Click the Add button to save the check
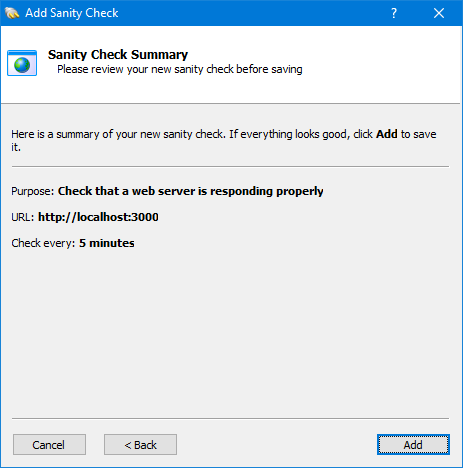Image resolution: width=463 pixels, height=468 pixels. (x=413, y=444)
